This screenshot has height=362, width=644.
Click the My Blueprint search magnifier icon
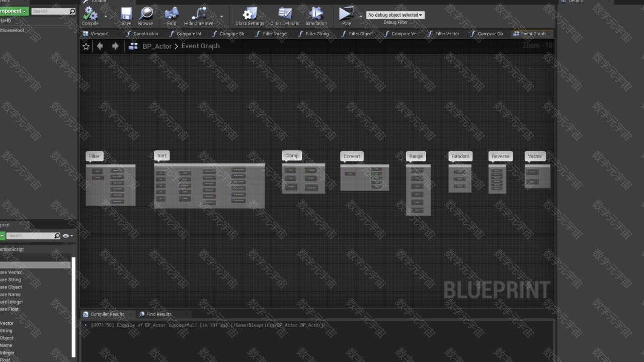tap(57, 236)
